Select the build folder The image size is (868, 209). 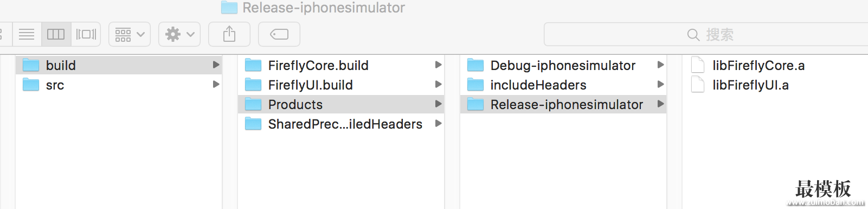point(119,65)
